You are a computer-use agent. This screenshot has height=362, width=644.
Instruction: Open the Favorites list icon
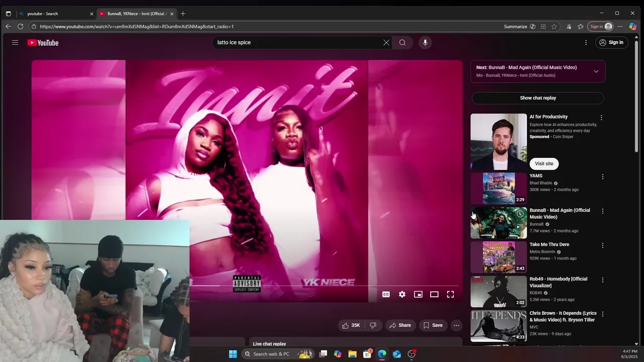pos(581,27)
